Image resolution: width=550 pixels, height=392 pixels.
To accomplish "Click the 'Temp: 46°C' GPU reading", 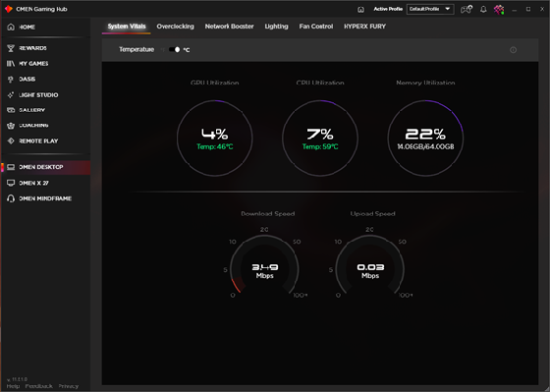I will point(215,146).
